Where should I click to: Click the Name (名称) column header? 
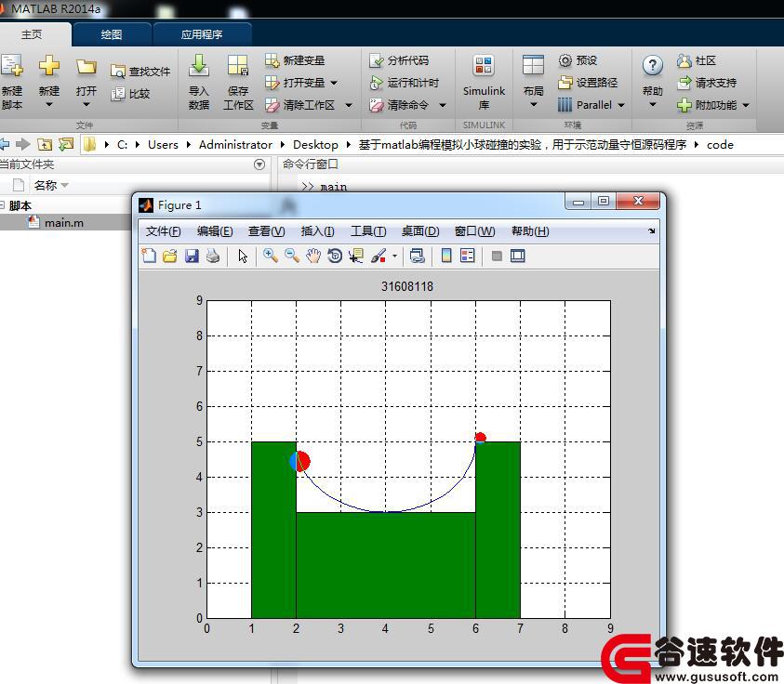(45, 185)
